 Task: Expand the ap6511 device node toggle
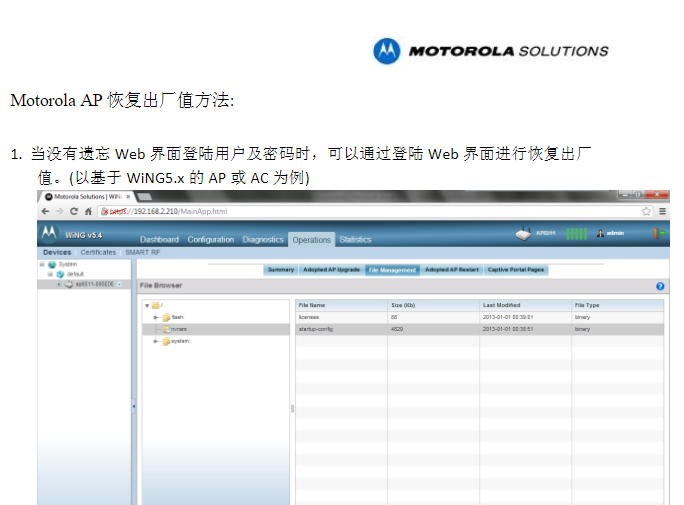point(59,284)
